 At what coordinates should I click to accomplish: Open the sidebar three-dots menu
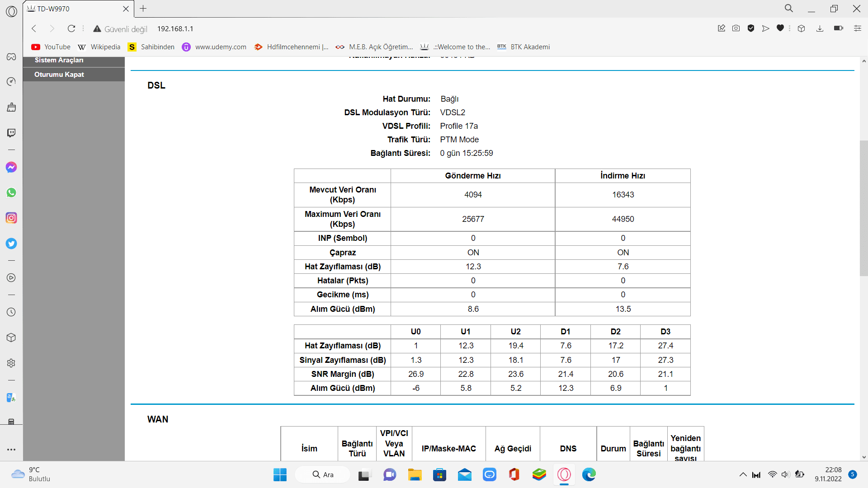11,450
